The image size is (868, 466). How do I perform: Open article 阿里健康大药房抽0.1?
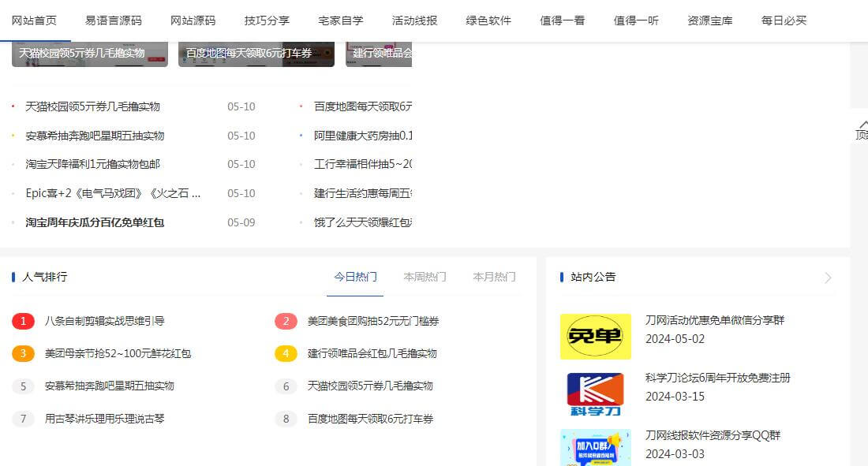(363, 136)
